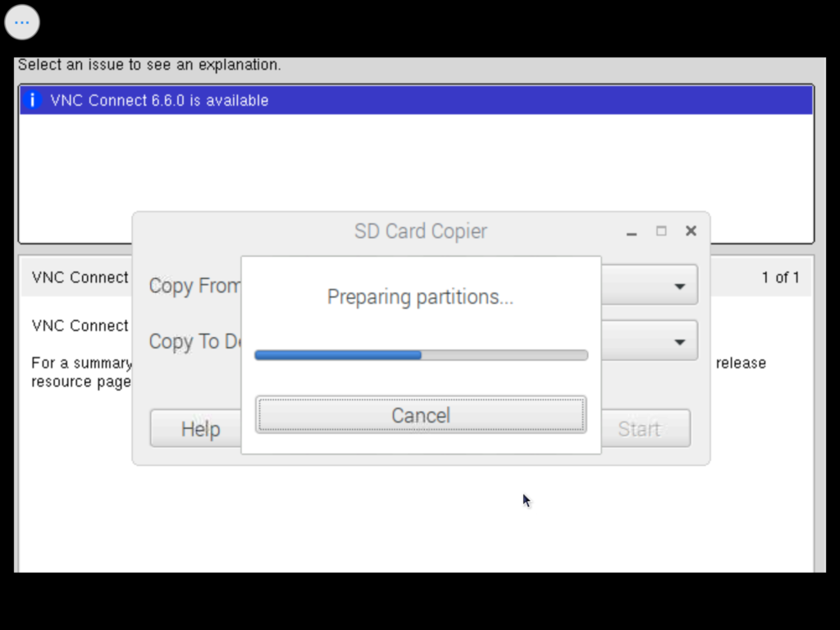Click the SD Card Copier title text
Screen dimensions: 840x630
420,231
